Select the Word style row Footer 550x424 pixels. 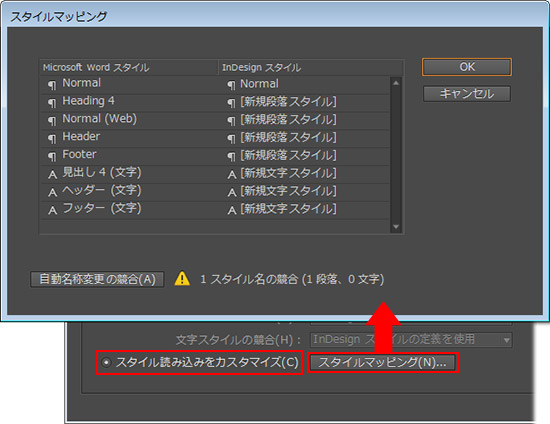tap(129, 156)
